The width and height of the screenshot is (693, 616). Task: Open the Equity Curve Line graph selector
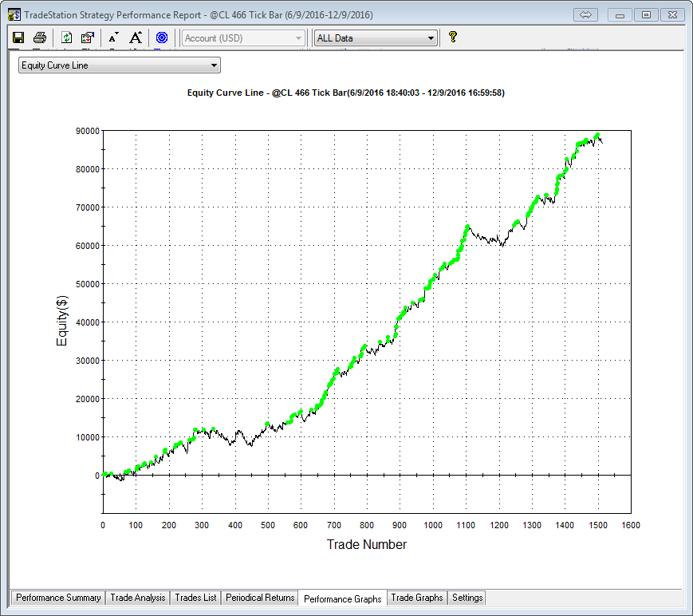[x=119, y=65]
